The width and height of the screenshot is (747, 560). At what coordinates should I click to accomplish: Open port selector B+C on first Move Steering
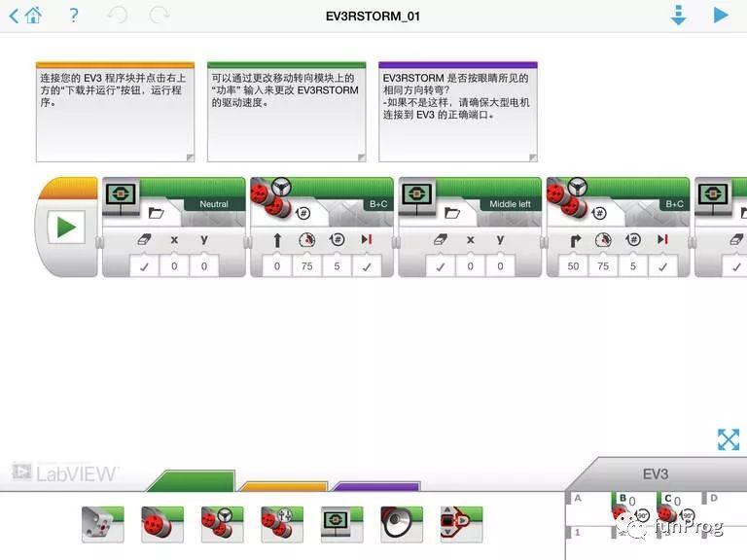click(378, 204)
